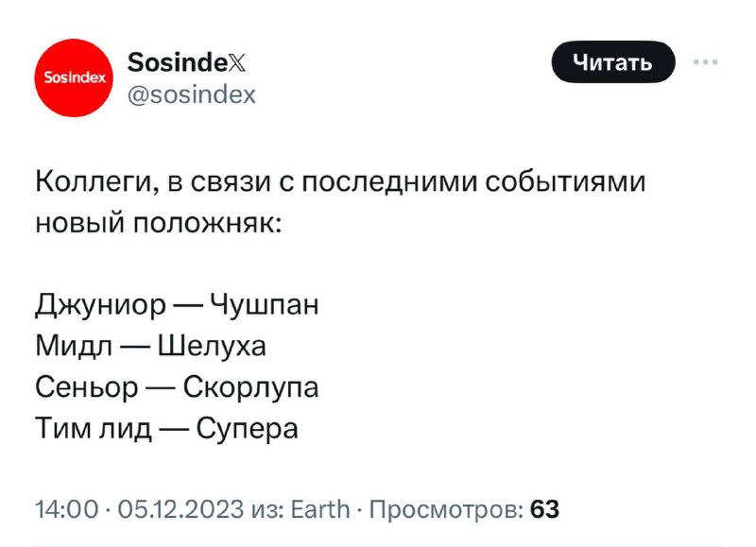
Task: Click the word Супера
Action: [248, 429]
